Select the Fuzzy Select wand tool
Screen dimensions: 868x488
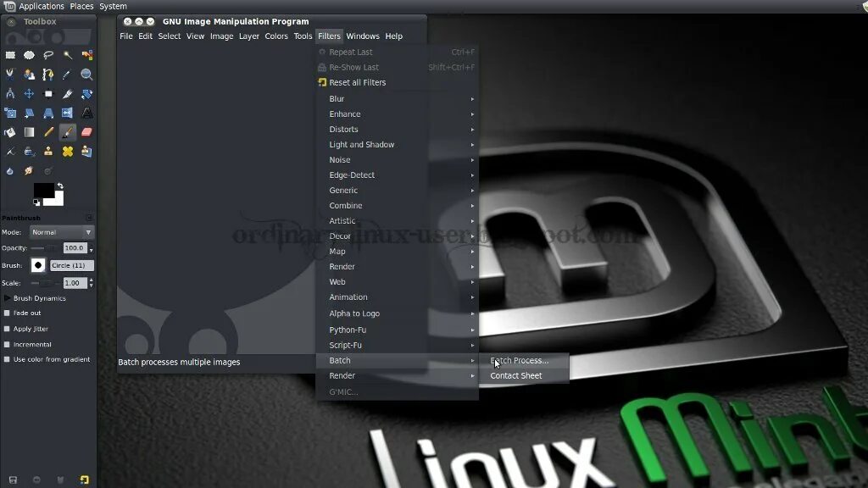coord(68,55)
